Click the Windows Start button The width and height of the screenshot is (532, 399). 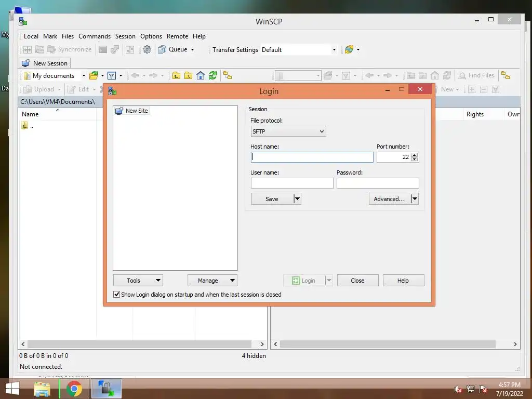12,389
